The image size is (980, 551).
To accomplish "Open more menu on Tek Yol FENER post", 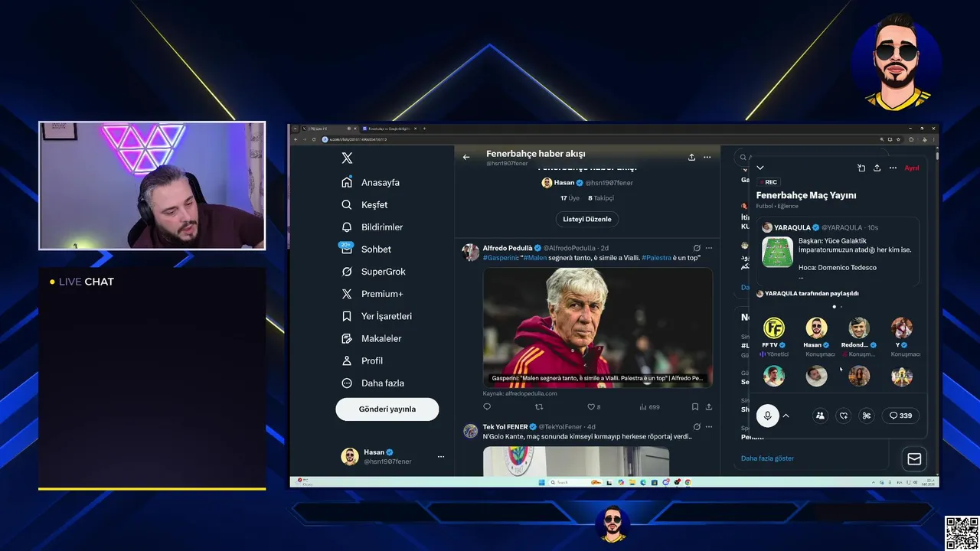I will [709, 426].
